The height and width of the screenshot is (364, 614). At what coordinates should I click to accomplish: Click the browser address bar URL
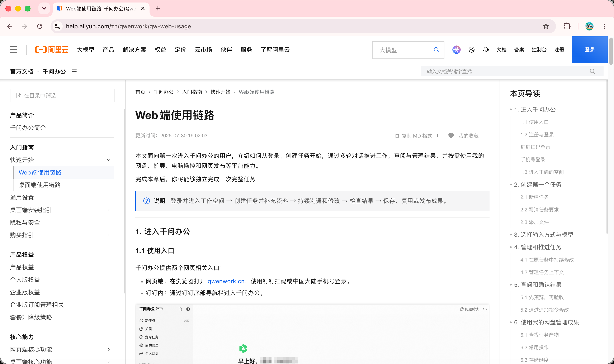point(128,26)
